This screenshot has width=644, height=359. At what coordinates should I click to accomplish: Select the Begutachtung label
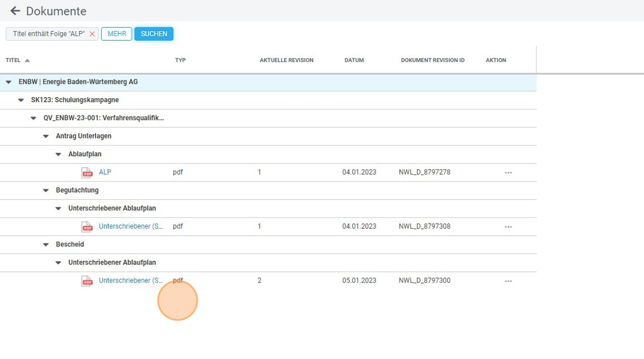tap(77, 190)
